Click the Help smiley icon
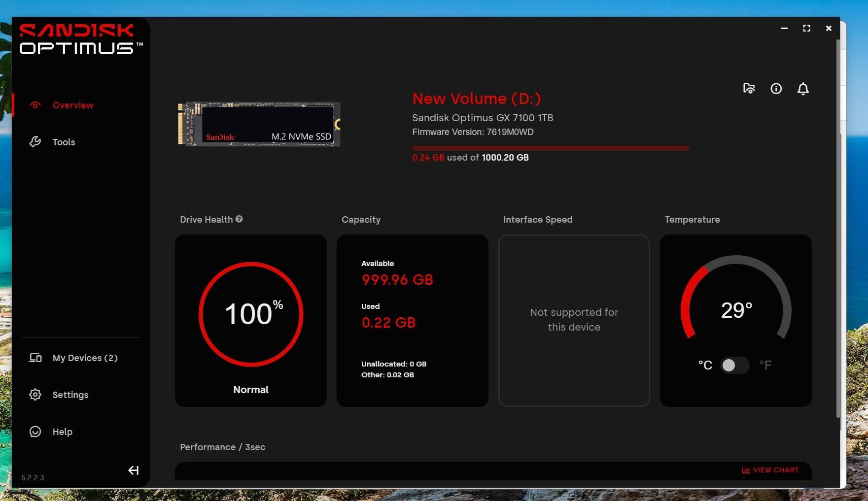 pyautogui.click(x=35, y=432)
